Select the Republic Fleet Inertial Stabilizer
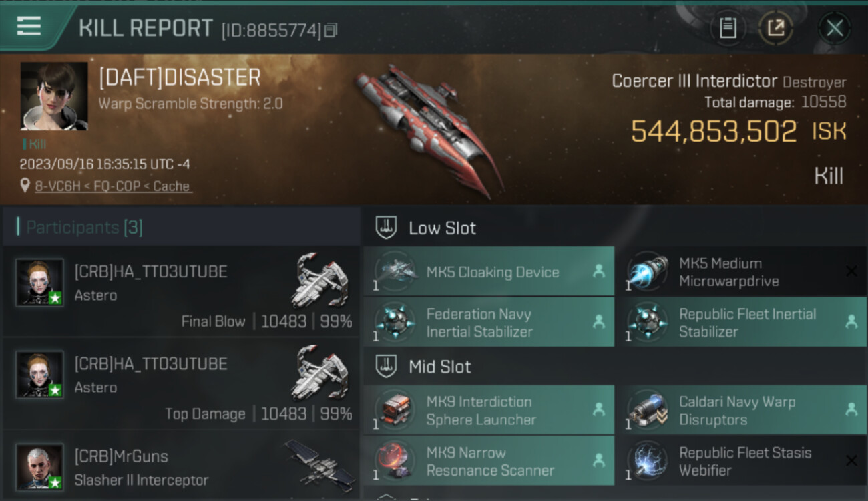 (x=740, y=322)
